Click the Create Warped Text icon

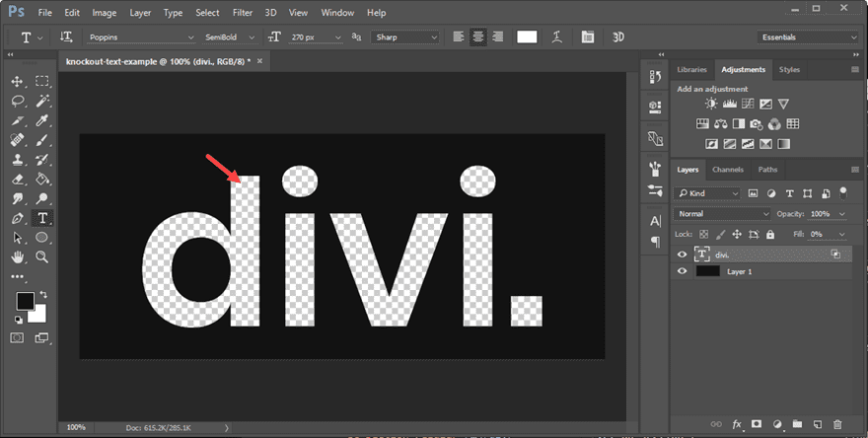point(557,37)
